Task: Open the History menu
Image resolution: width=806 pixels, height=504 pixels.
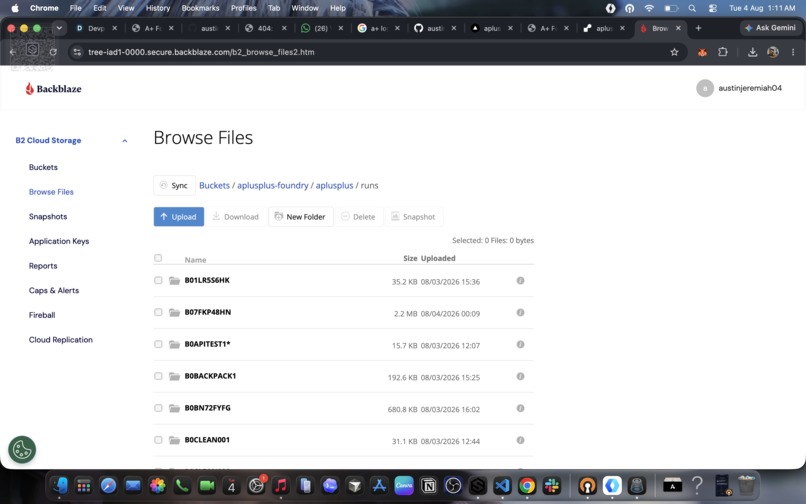Action: pyautogui.click(x=158, y=8)
